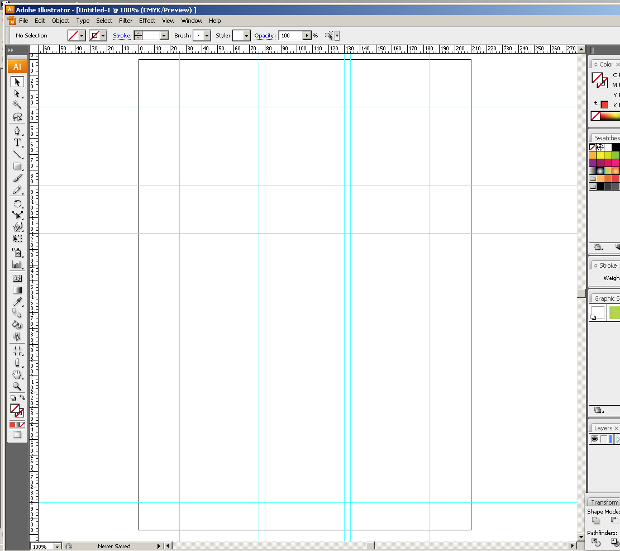Toggle the screen mode button in tools panel
The width and height of the screenshot is (620, 551).
click(17, 435)
